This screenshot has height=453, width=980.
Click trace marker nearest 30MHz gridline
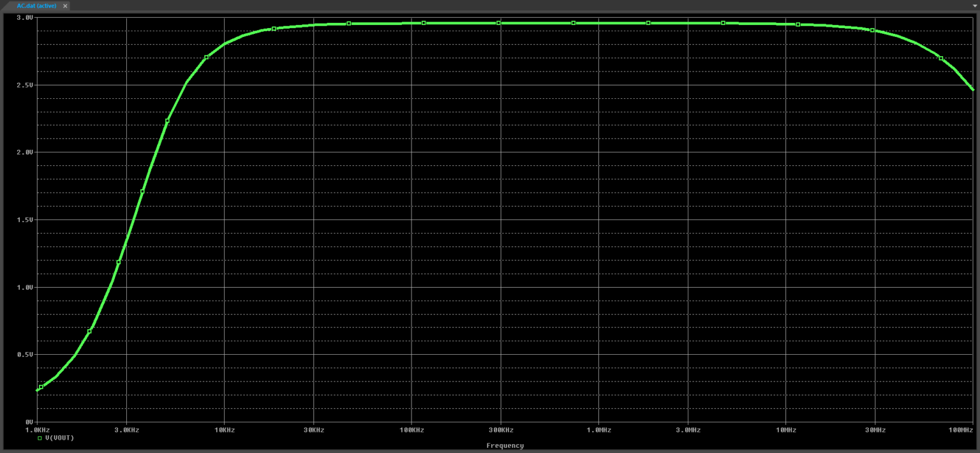[872, 30]
